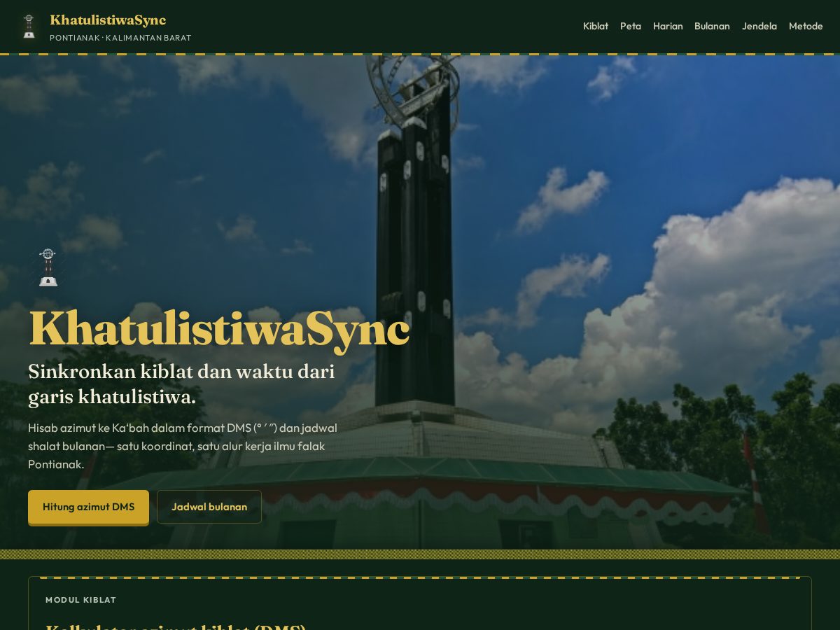The width and height of the screenshot is (840, 630).
Task: Go to the Harian section
Action: [668, 26]
